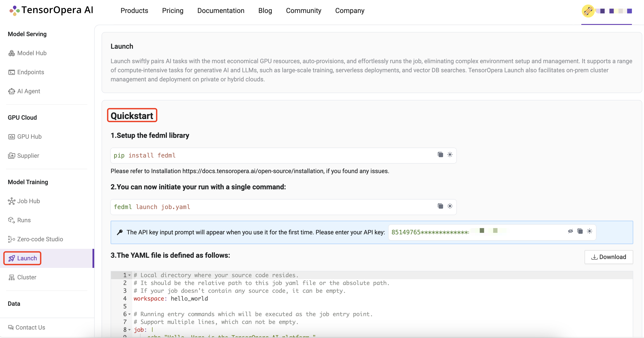Screen dimensions: 644x338
Task: Click the Launch rocket icon
Action: pos(11,258)
